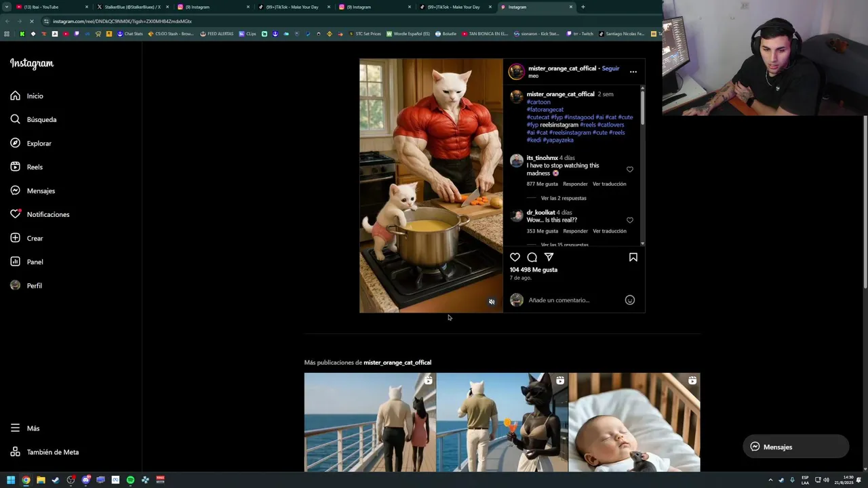Open tab search dropdown arrow
Viewport: 868px width, 488px height.
click(6, 7)
